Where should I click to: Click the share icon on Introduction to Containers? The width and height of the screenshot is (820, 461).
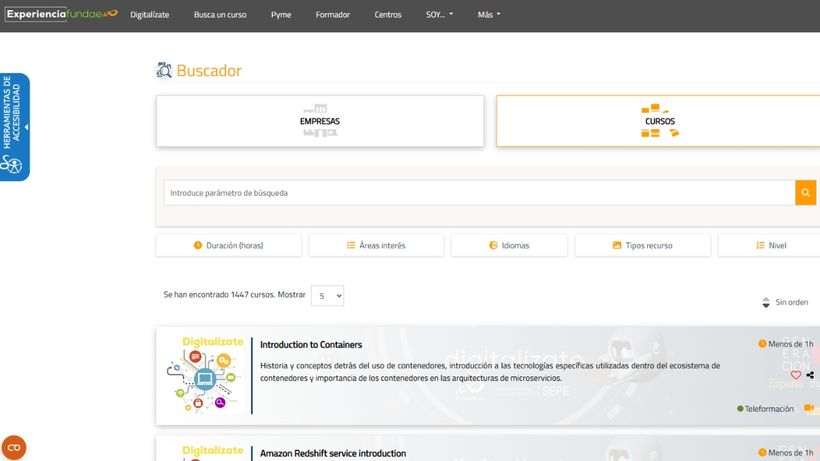[810, 375]
